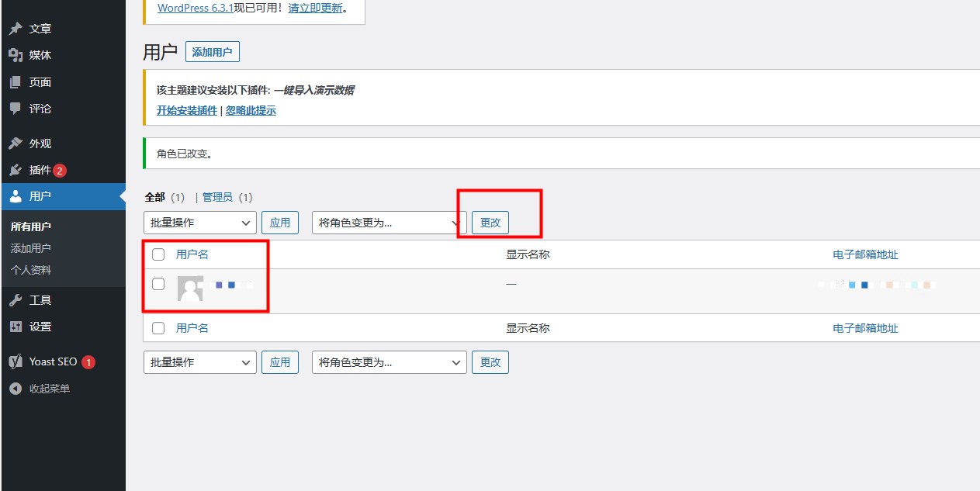Click the settings icon beside 设置
Screen dimensions: 980x491
pyautogui.click(x=16, y=327)
